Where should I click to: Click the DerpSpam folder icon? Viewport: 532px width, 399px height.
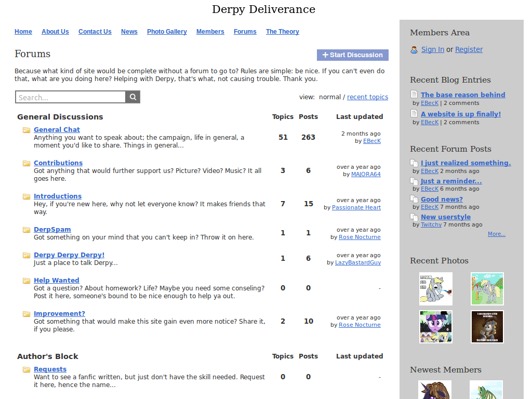[26, 230]
